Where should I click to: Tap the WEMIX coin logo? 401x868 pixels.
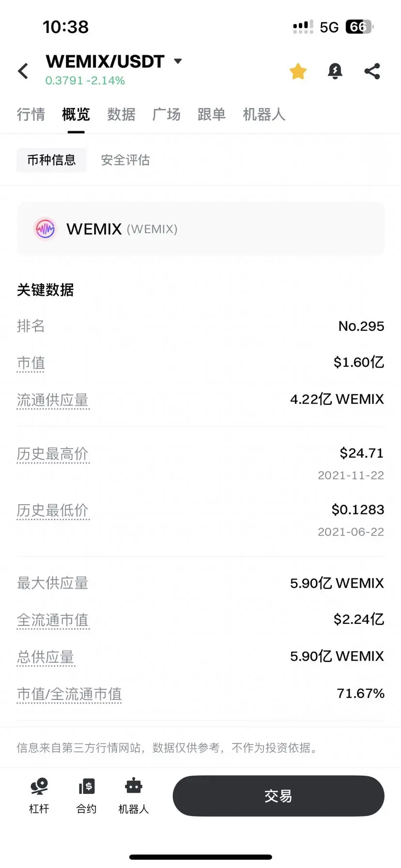click(46, 229)
